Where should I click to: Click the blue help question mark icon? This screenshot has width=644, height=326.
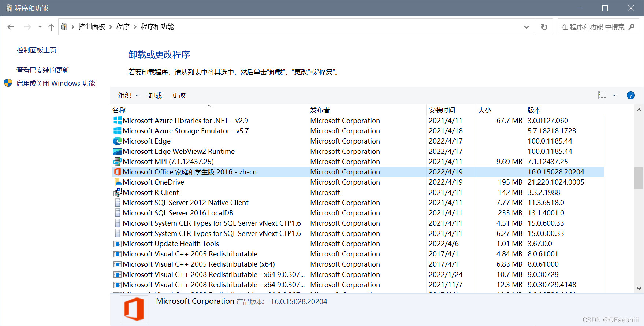(631, 95)
